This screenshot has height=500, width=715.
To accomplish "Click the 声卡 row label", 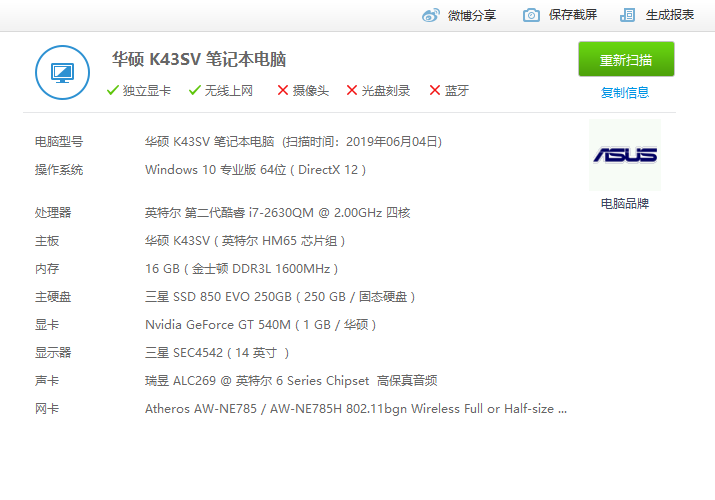I will click(47, 381).
